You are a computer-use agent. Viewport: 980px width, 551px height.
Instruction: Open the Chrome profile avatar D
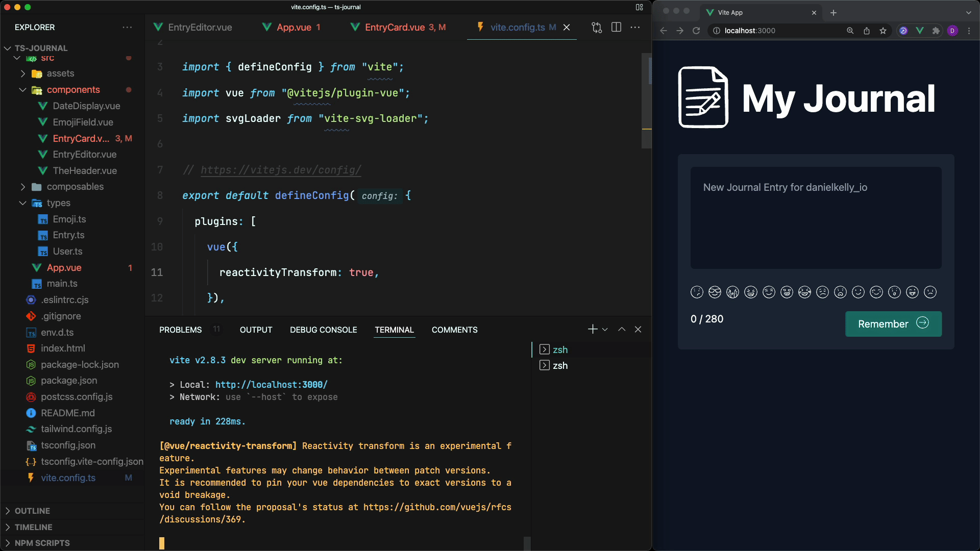coord(952,31)
